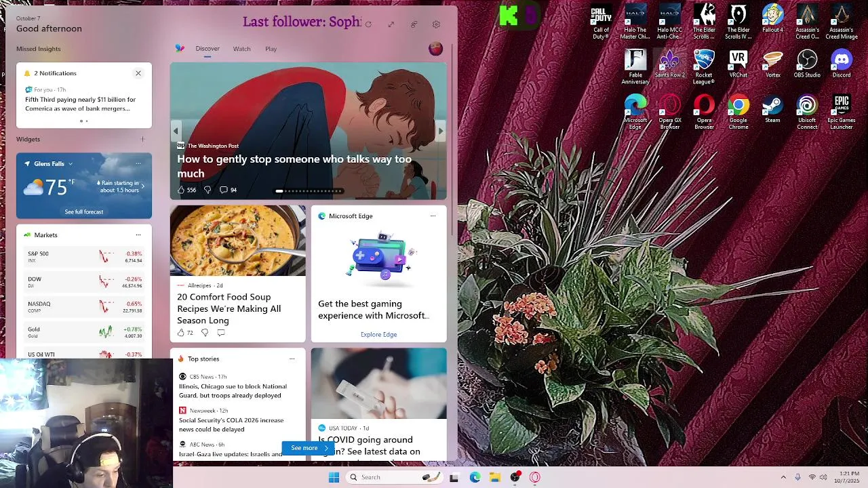Expand widgets board to full view
The height and width of the screenshot is (488, 868).
click(391, 24)
